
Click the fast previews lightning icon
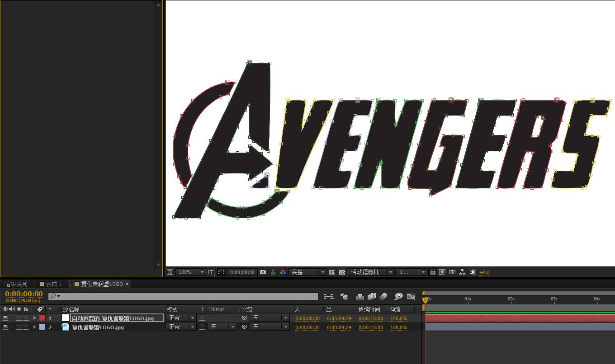tap(442, 272)
